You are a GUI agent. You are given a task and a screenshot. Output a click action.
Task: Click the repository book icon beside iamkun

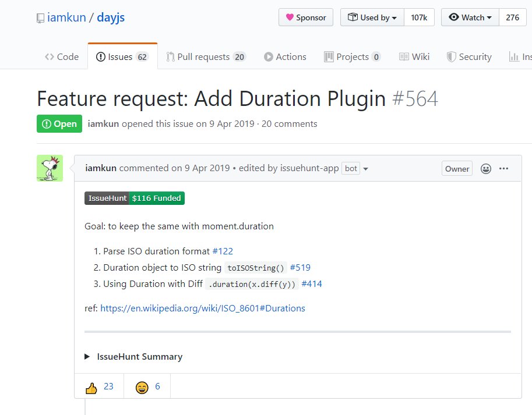(40, 18)
